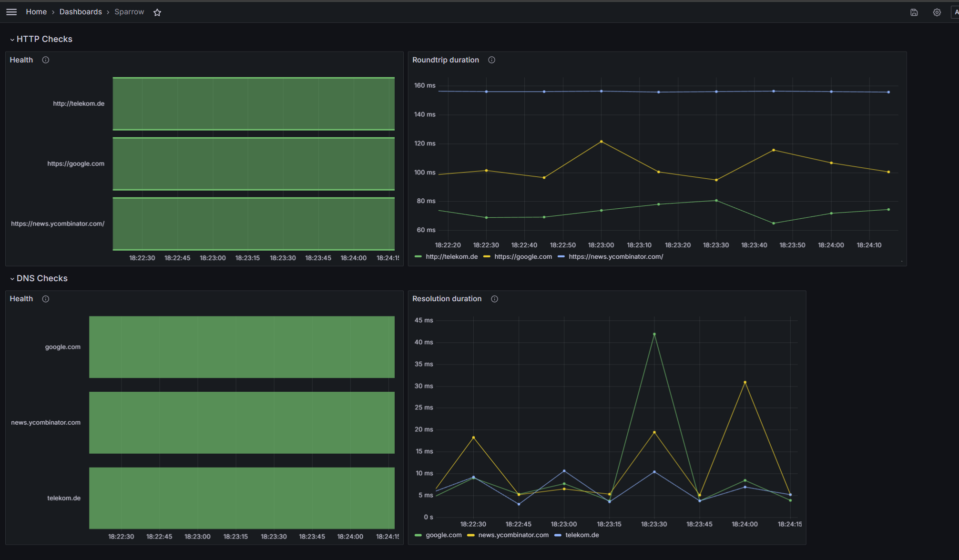Click the https://google.com HTTP health bar
Viewport: 959px width, 560px height.
[254, 163]
